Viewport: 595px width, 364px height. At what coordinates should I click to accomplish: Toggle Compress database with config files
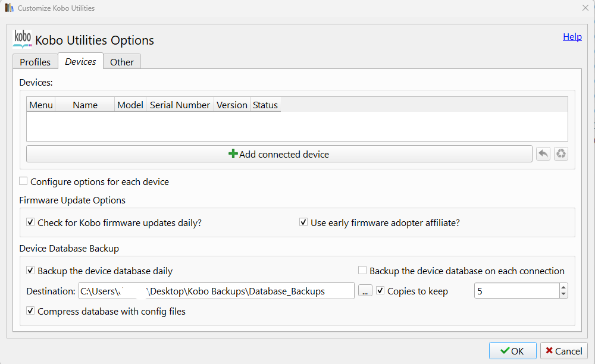(x=30, y=311)
